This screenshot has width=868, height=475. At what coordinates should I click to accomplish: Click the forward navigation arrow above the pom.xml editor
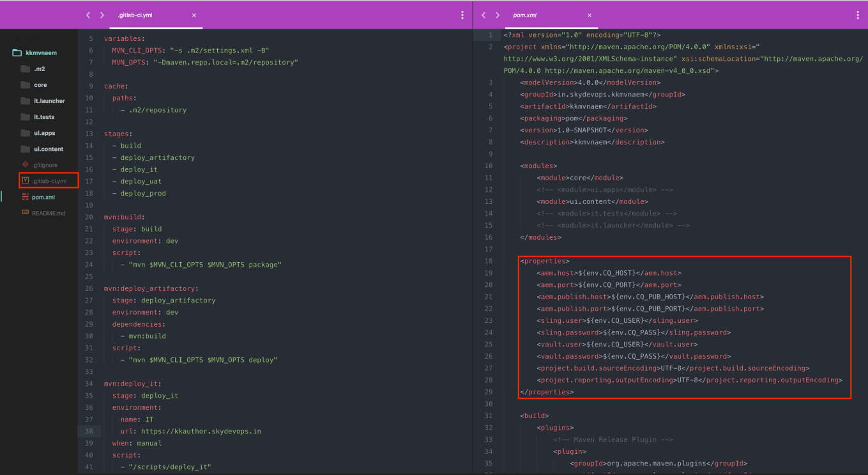[x=498, y=15]
